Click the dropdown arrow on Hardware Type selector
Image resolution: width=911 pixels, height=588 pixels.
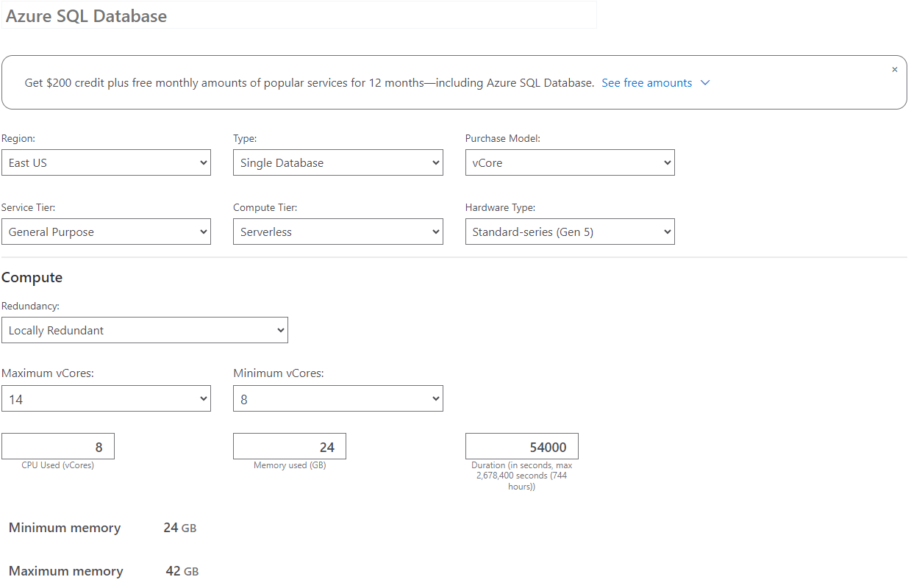coord(667,232)
